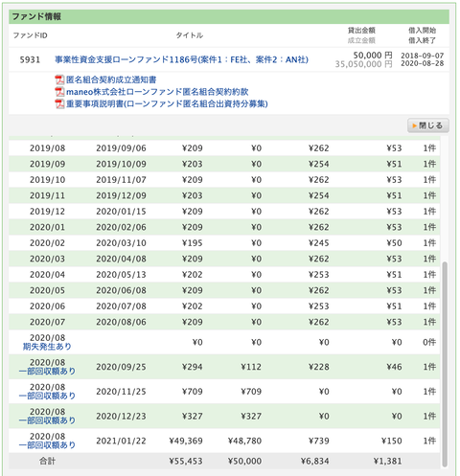Click 0件 in 期失発生あり row
This screenshot has height=476, width=460.
tap(429, 342)
